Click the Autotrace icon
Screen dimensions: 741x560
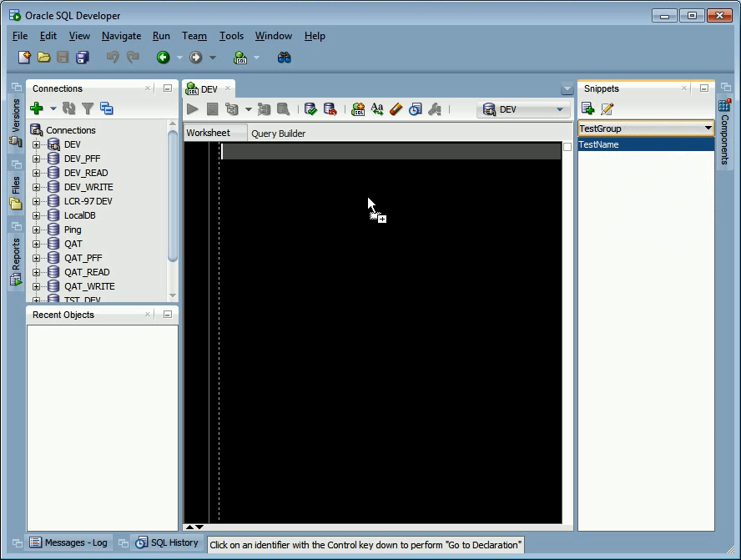(x=264, y=109)
